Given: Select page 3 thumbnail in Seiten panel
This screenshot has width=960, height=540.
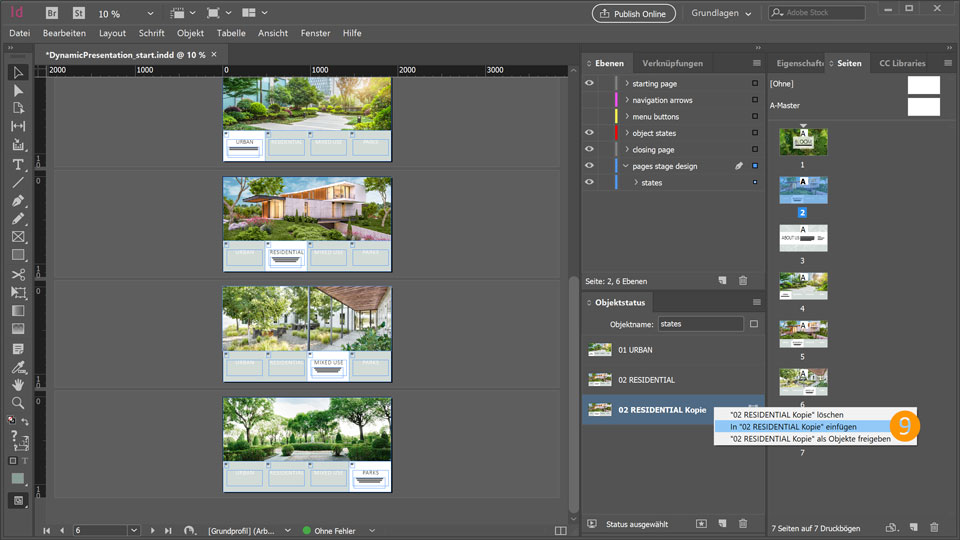Looking at the screenshot, I should tap(803, 238).
